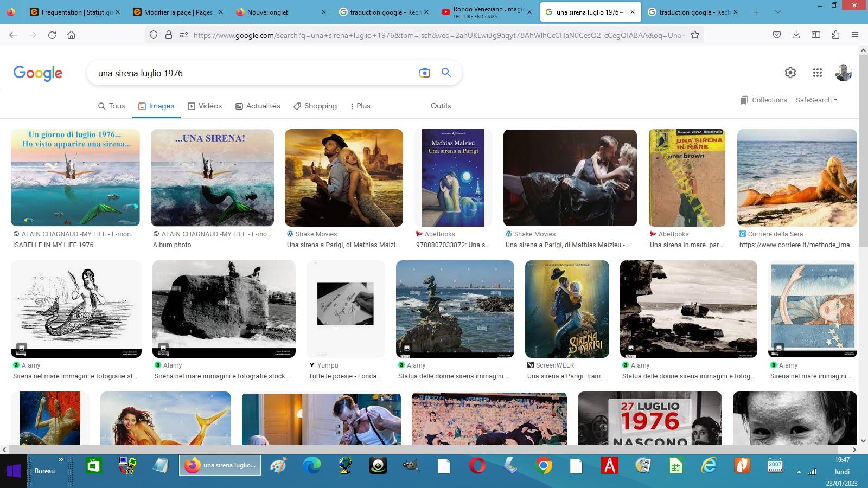Click the Google logo
The height and width of the screenshot is (488, 868).
coord(38,73)
